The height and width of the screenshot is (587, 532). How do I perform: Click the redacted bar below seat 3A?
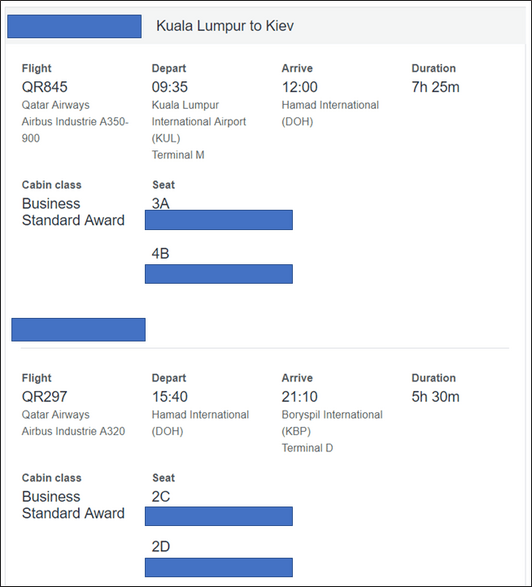(x=219, y=220)
